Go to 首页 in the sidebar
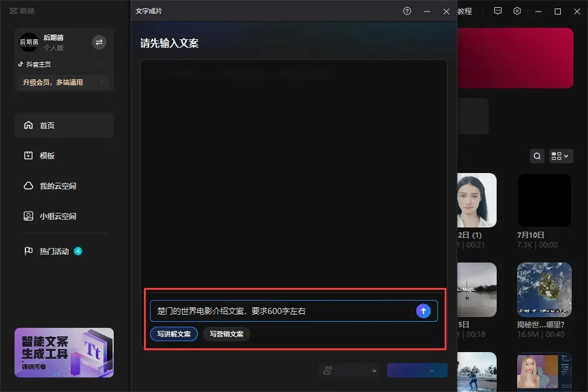Image resolution: width=588 pixels, height=392 pixels. pyautogui.click(x=64, y=125)
